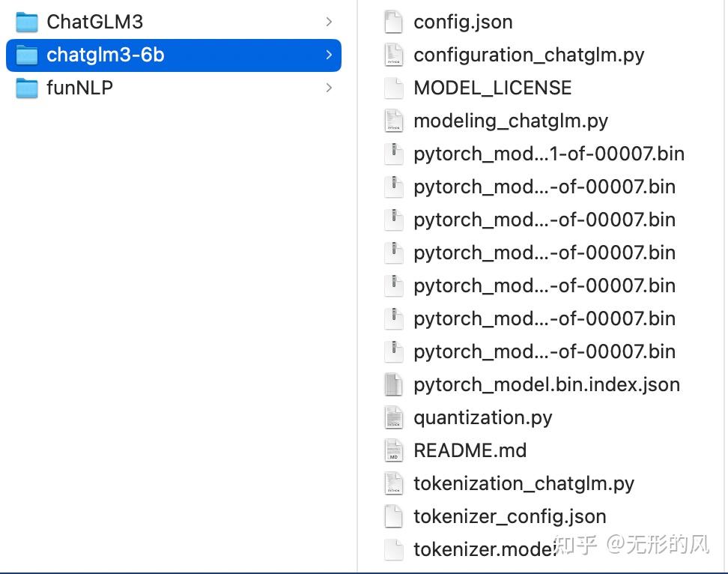Select the file ending in 1-of-00007.bin

(x=548, y=154)
